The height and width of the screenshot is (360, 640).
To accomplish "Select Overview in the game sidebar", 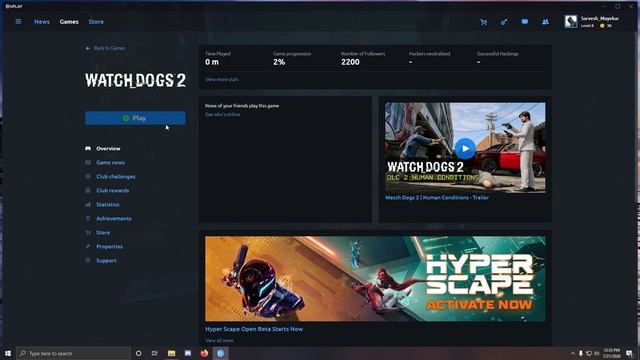I will coord(108,149).
